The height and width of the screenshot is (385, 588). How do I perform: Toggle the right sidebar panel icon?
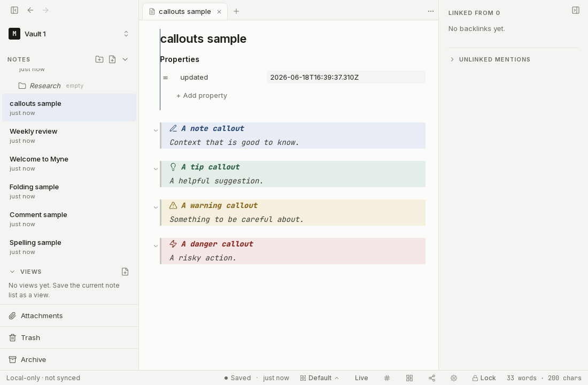click(x=576, y=10)
